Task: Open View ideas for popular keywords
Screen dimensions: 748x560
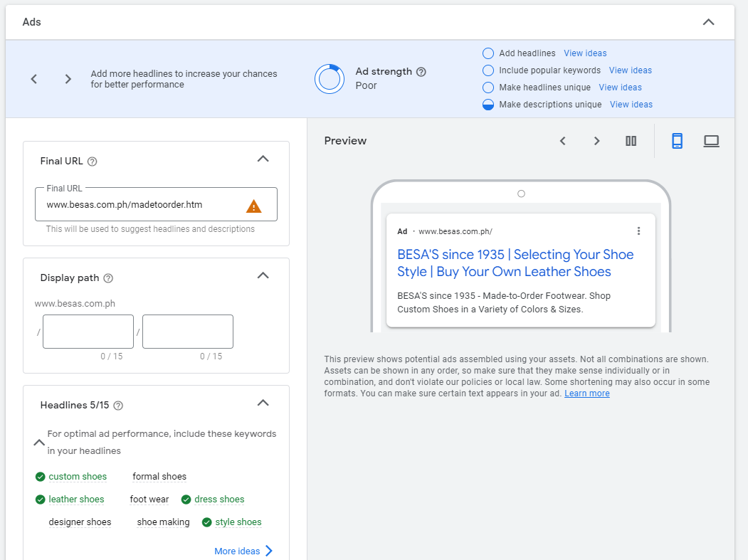Action: [630, 70]
